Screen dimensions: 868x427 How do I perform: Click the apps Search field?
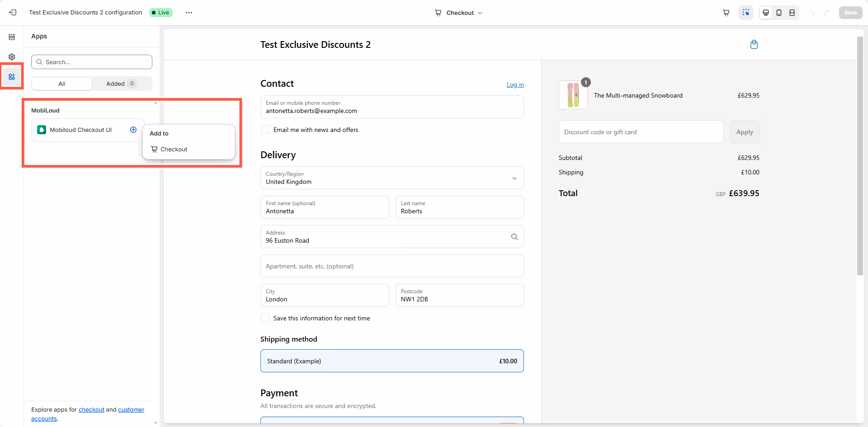tap(92, 62)
